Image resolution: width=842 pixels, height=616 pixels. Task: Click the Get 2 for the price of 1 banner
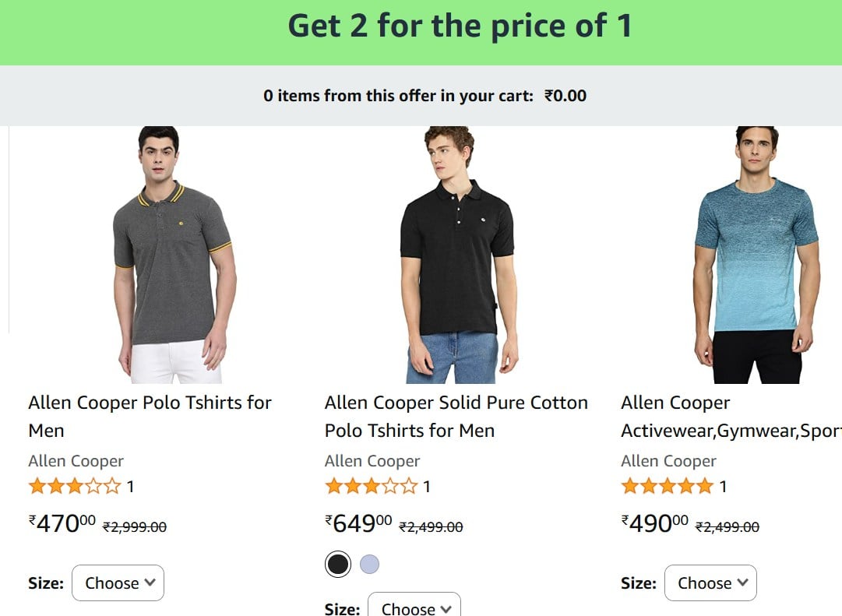421,32
